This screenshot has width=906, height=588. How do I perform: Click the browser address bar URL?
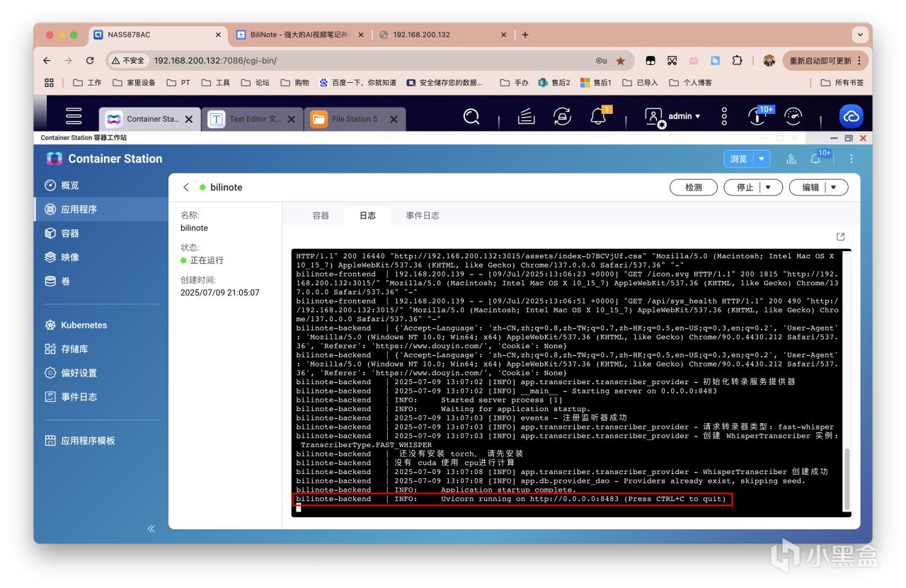pyautogui.click(x=215, y=61)
